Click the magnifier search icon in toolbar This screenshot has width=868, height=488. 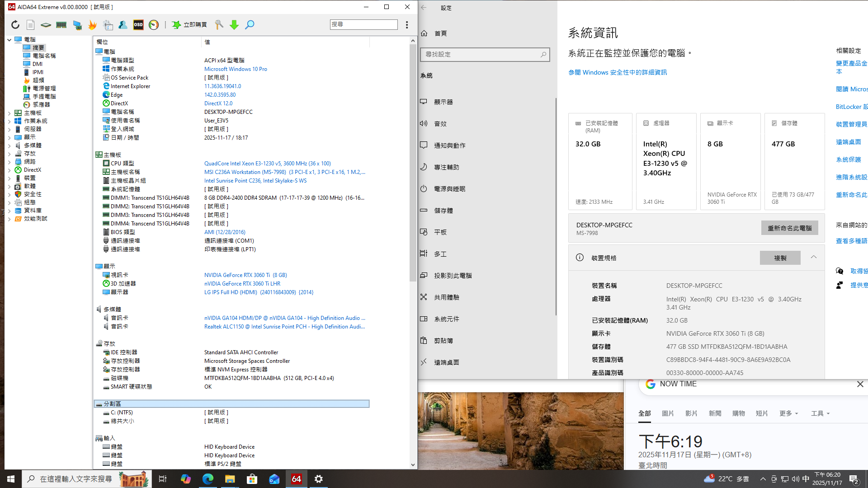tap(250, 25)
